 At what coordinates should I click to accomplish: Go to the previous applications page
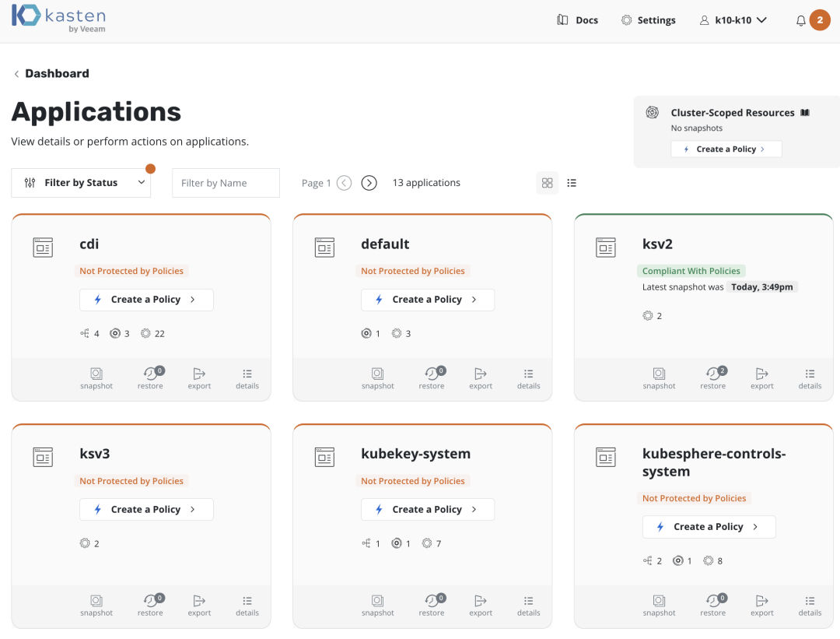tap(344, 183)
